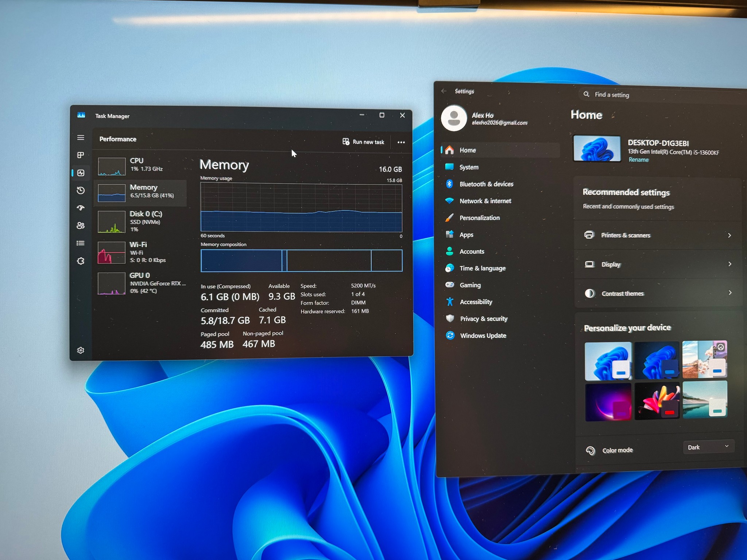Open Processes page icon in Task Manager

[x=81, y=155]
